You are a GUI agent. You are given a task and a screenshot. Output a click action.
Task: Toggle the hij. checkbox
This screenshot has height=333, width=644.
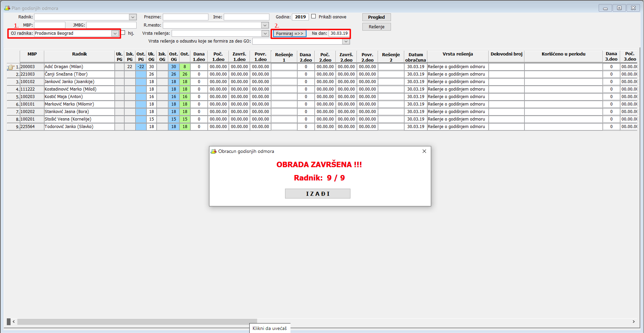(123, 33)
